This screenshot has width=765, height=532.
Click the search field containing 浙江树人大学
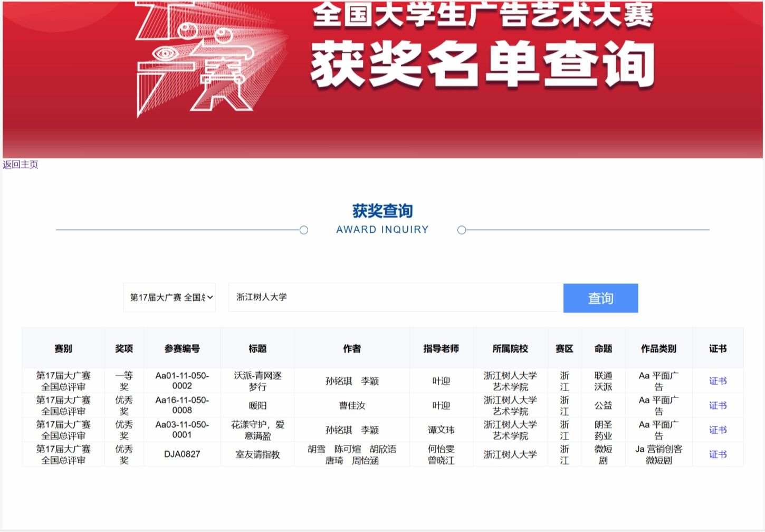pyautogui.click(x=396, y=298)
